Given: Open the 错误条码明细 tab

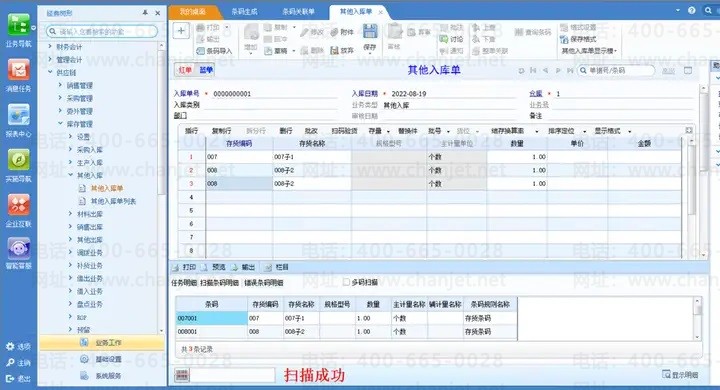Looking at the screenshot, I should (264, 283).
